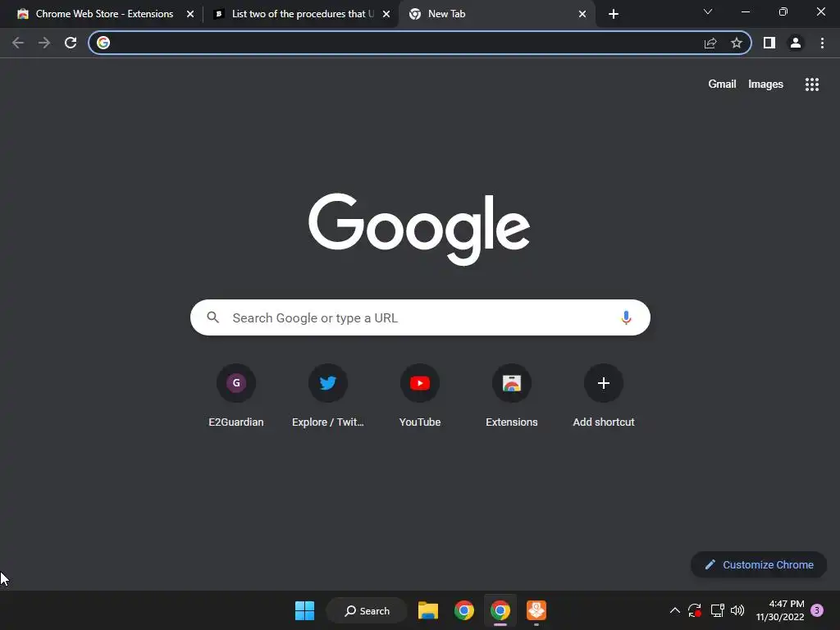Reload the current page
The width and height of the screenshot is (840, 630).
(x=71, y=43)
